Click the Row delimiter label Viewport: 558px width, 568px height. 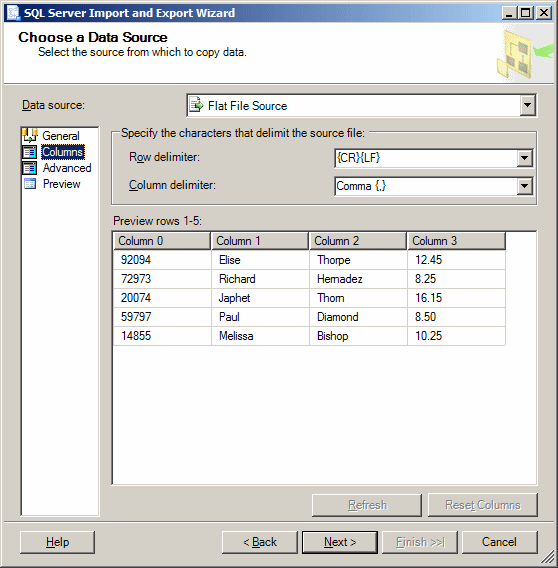(164, 157)
